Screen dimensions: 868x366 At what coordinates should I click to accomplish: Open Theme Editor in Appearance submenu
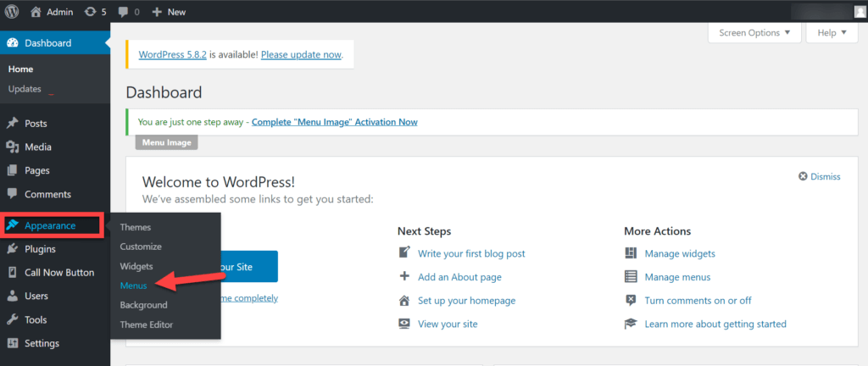click(x=147, y=324)
